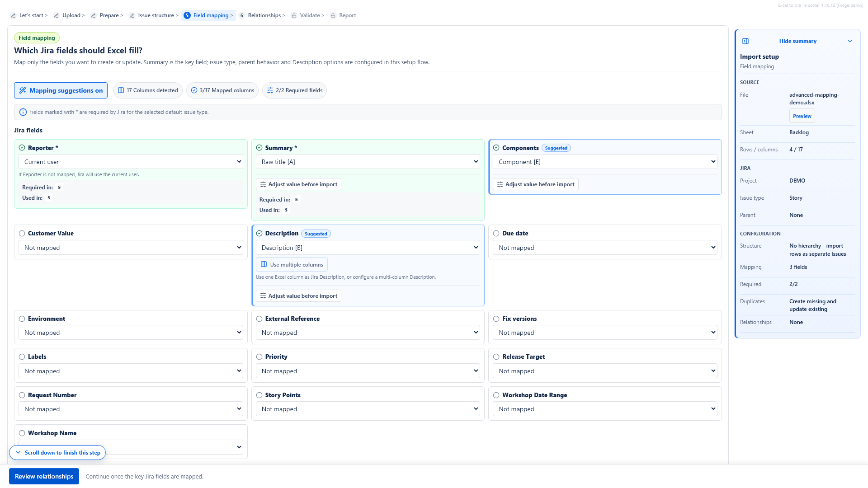Select the Field mapping step tab
Viewport: 868px width, 488px height.
click(x=208, y=15)
